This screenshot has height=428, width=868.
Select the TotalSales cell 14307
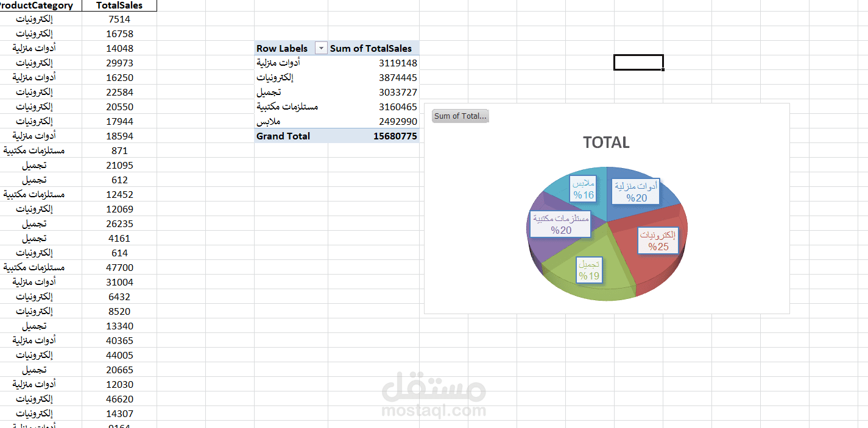(119, 413)
